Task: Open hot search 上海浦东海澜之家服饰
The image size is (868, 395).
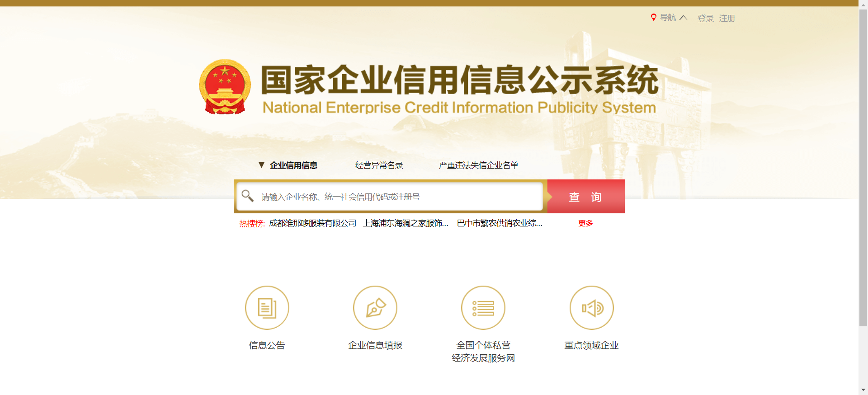Action: pos(406,223)
